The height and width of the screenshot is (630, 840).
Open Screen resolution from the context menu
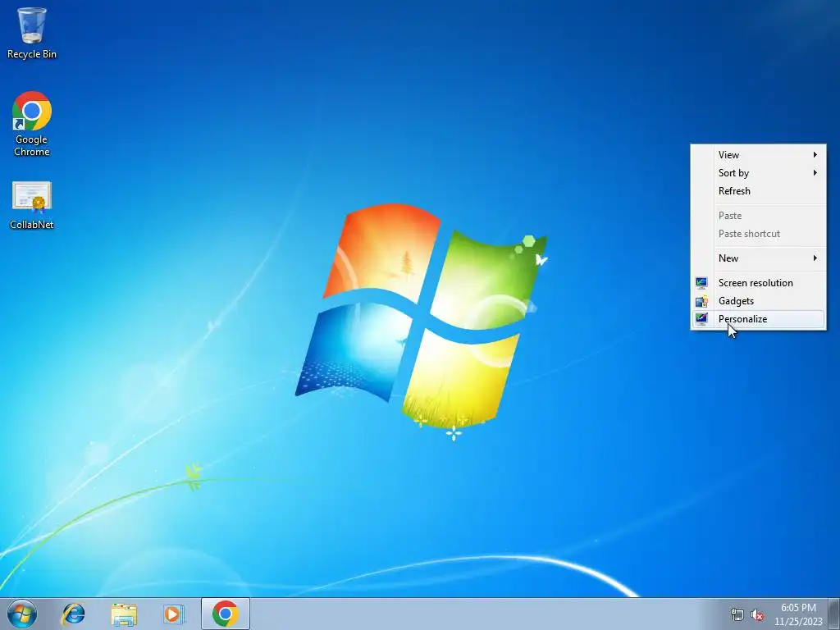click(758, 283)
